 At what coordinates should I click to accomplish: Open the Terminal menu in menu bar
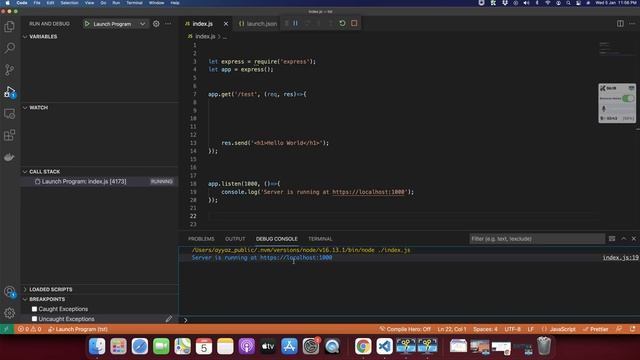coord(134,3)
